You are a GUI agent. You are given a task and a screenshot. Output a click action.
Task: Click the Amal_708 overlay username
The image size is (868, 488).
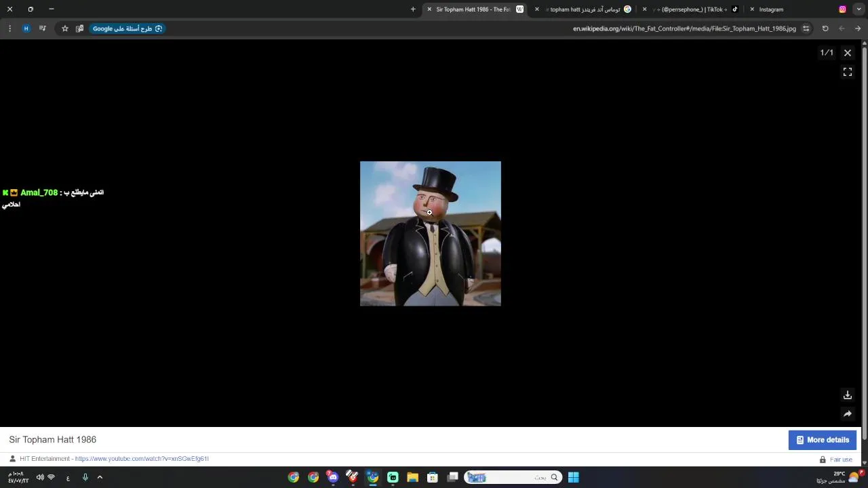(x=39, y=192)
